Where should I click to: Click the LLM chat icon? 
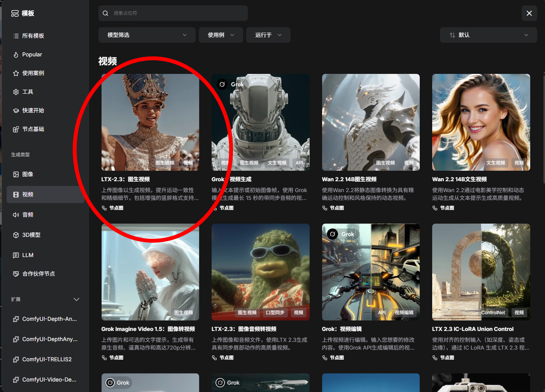(16, 255)
